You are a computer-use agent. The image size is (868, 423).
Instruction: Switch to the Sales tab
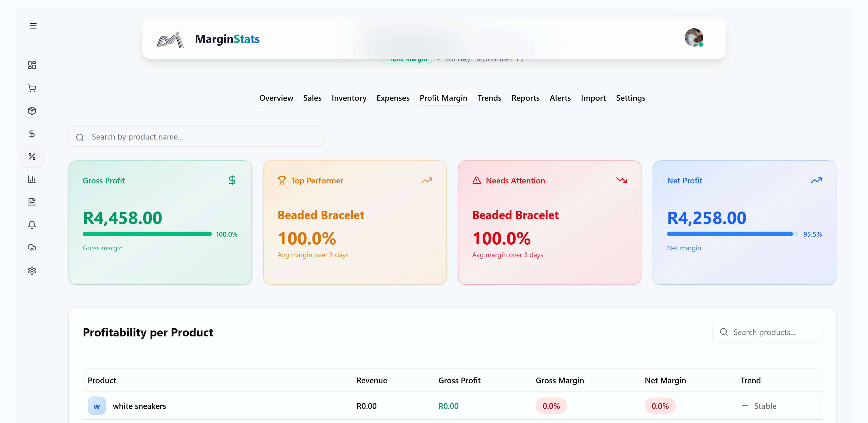[x=312, y=98]
